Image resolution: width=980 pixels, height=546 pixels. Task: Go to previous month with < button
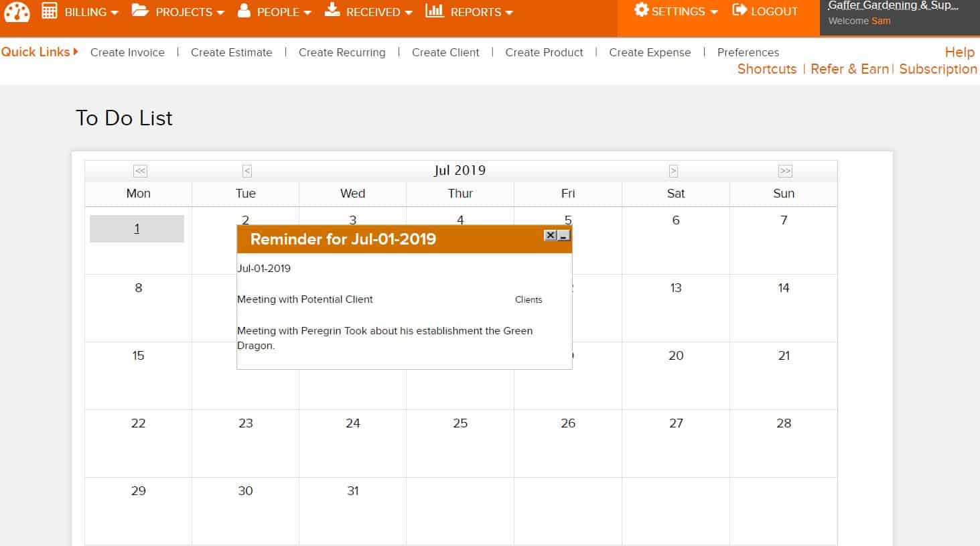tap(247, 171)
